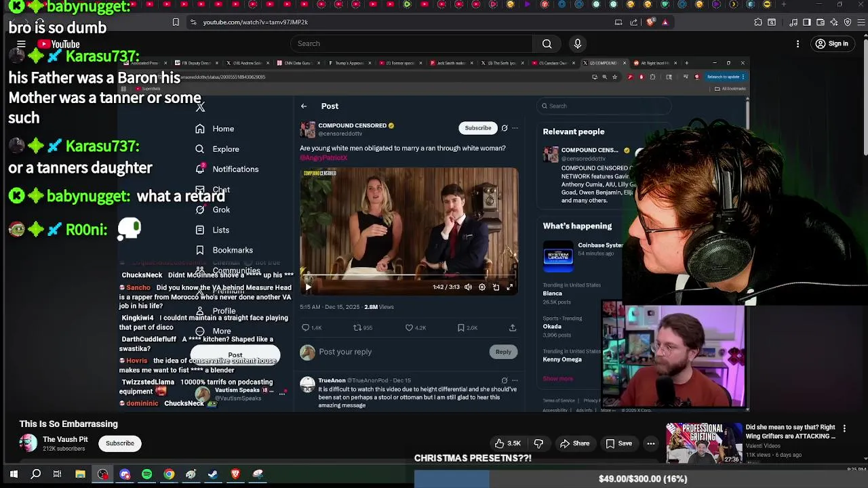Open more actions ellipsis below video

(650, 443)
